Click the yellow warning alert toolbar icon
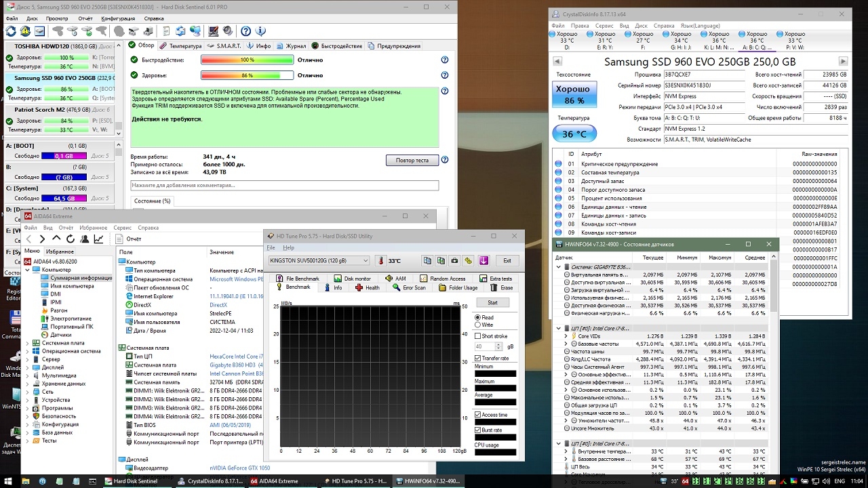 [25, 31]
